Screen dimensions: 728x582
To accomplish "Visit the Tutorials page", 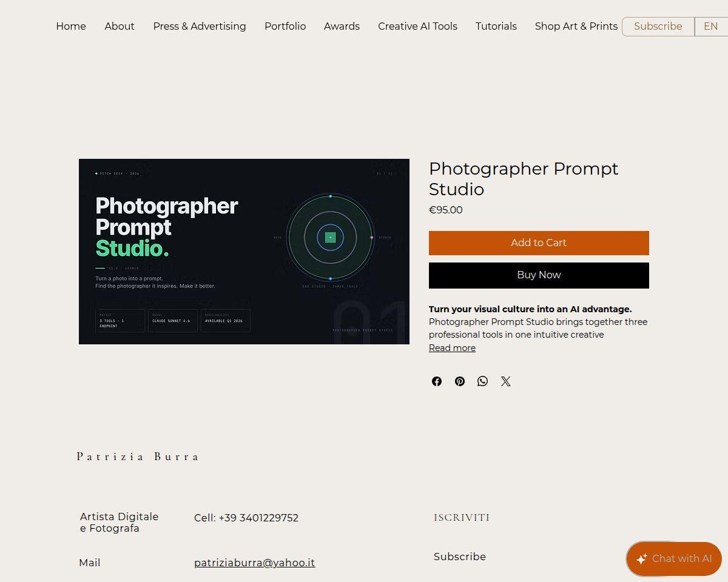I will tap(496, 27).
